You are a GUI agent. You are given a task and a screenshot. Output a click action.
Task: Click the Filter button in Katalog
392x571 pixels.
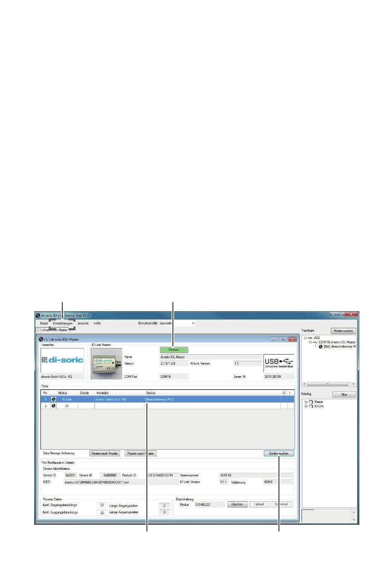point(344,394)
